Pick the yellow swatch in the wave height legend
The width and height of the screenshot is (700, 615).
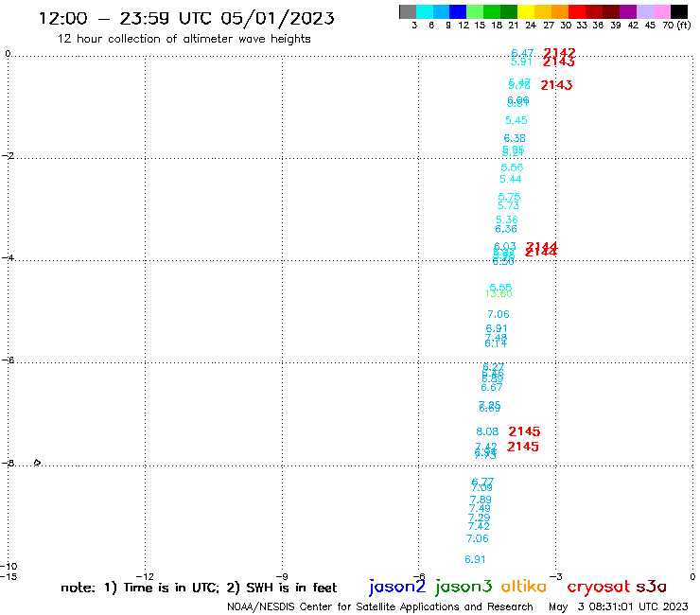(526, 11)
